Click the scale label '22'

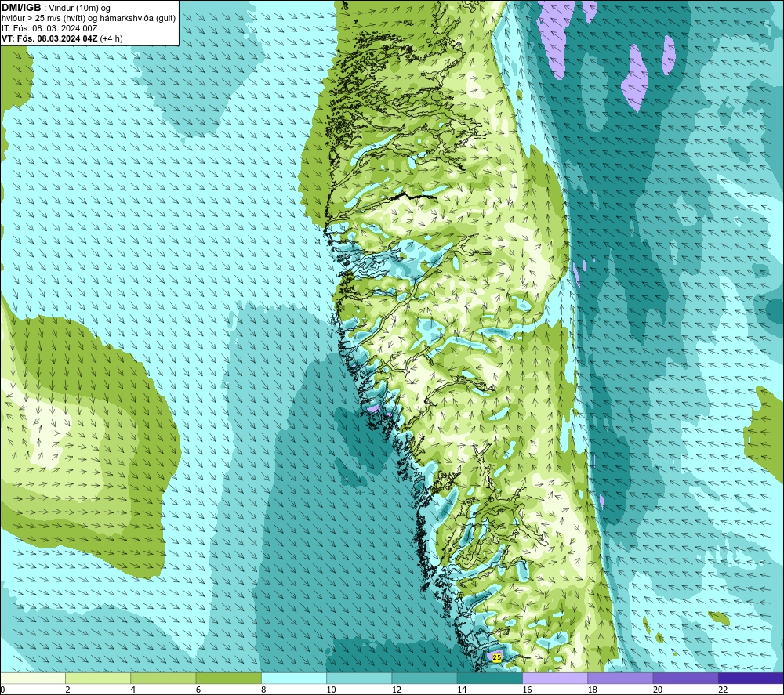(x=723, y=690)
